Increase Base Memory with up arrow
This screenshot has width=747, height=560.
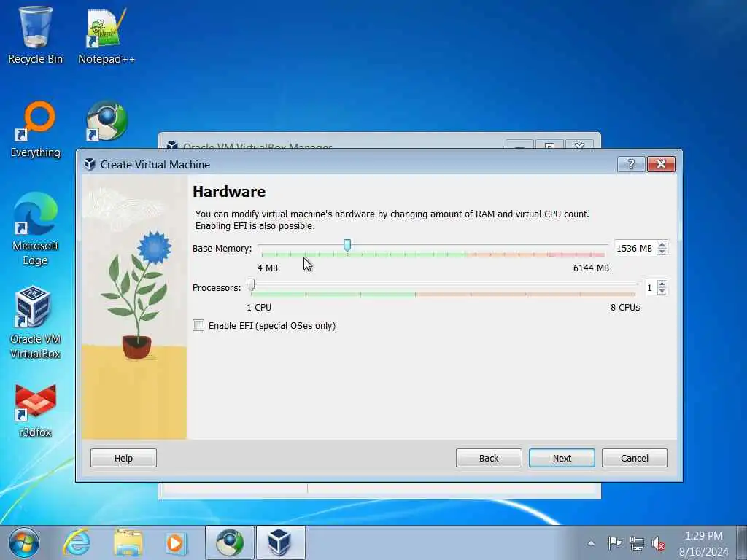click(662, 244)
